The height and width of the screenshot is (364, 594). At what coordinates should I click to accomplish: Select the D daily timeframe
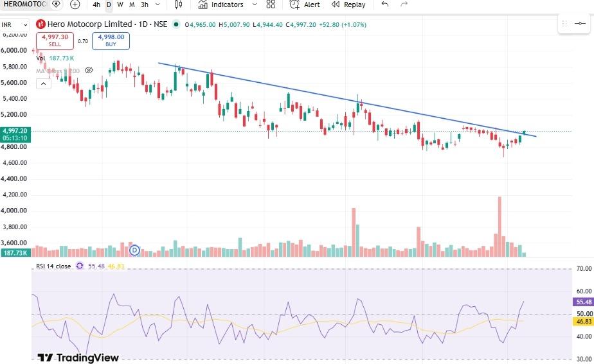[x=109, y=4]
